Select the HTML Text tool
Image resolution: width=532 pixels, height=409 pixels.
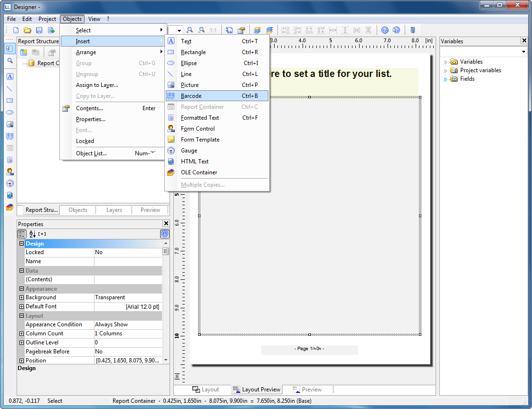(10, 195)
